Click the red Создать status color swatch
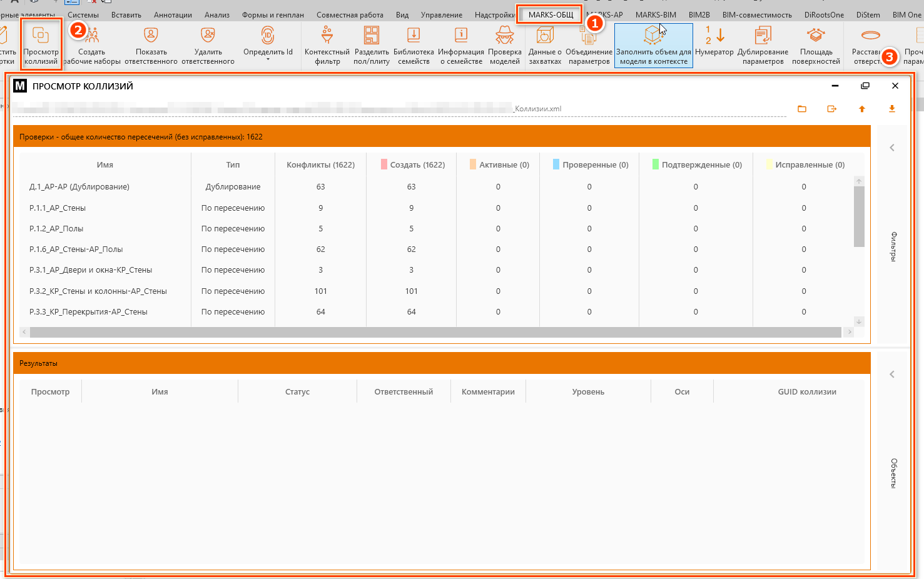 pyautogui.click(x=384, y=164)
